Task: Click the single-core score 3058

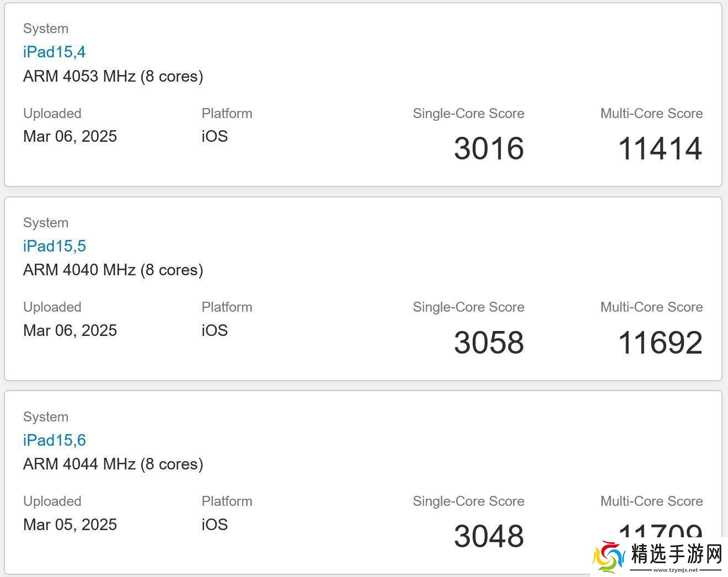Action: [489, 343]
